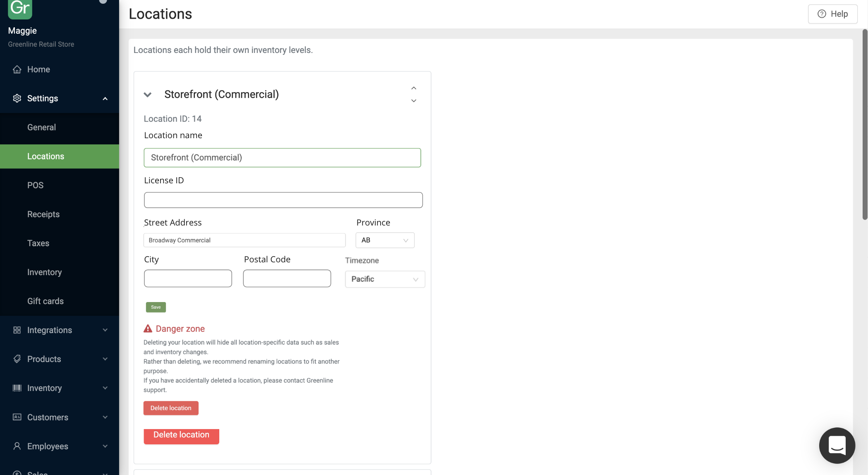The height and width of the screenshot is (475, 868).
Task: Click the Products tag icon
Action: [x=17, y=359]
